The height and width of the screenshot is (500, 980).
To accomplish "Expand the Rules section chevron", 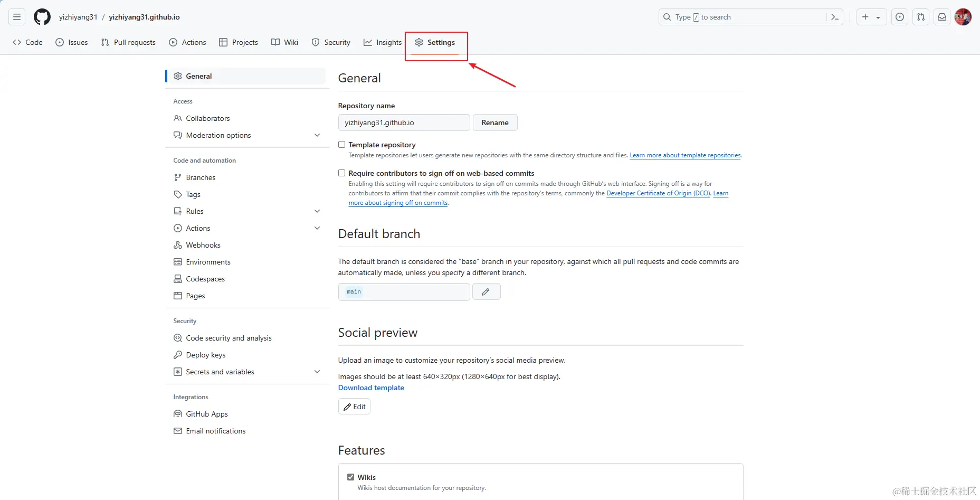I will pyautogui.click(x=317, y=211).
